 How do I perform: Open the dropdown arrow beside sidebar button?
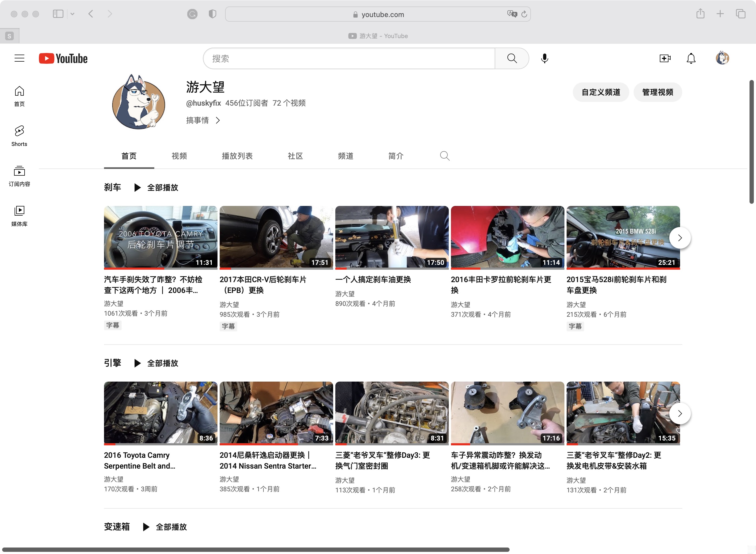pos(72,14)
